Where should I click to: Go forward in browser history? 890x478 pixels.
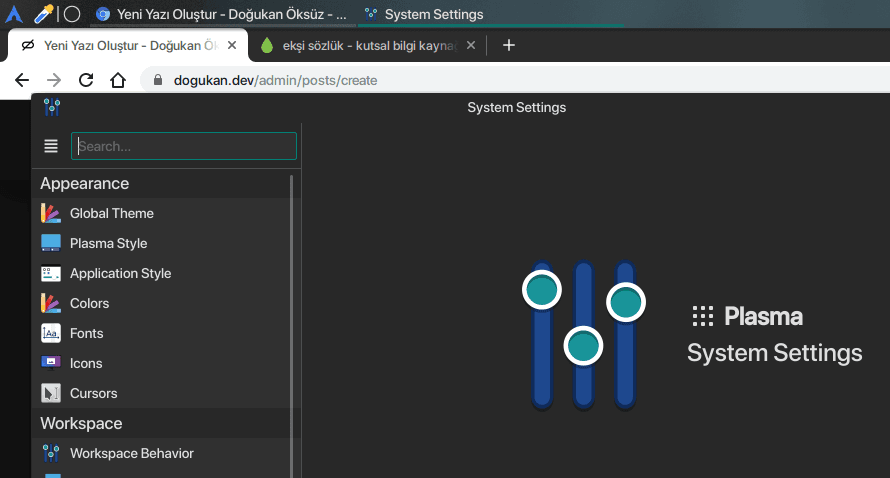point(54,80)
